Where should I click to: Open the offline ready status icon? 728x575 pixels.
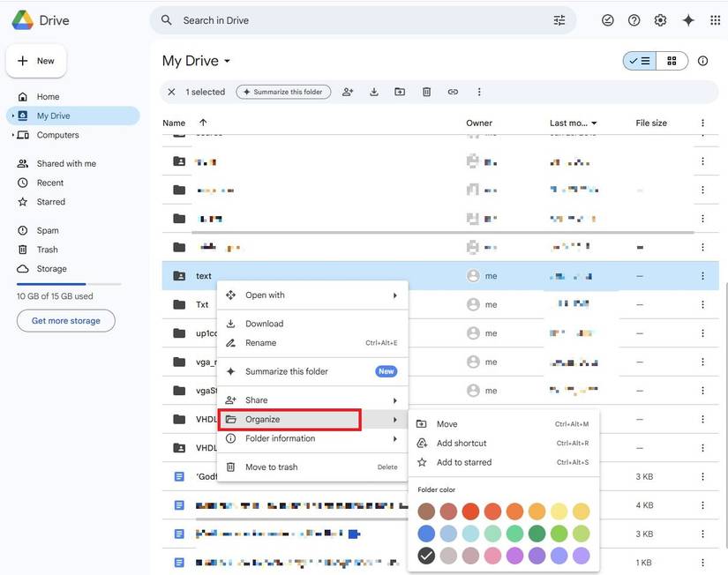click(x=607, y=20)
